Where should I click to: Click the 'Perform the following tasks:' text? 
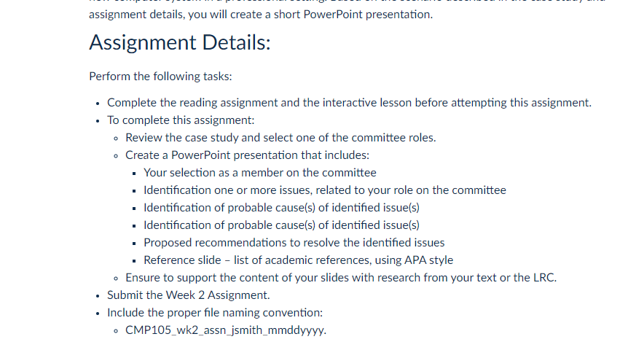click(160, 77)
